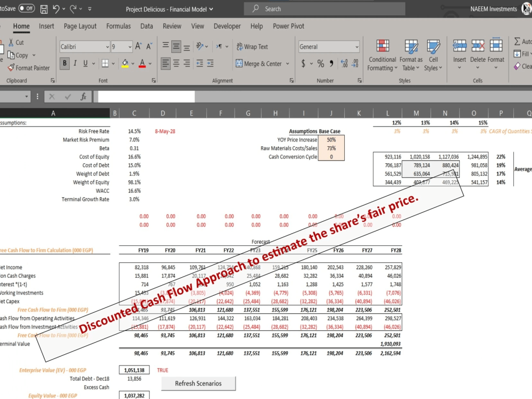Click the Insert Function fx icon
The width and height of the screenshot is (532, 399).
pos(83,97)
